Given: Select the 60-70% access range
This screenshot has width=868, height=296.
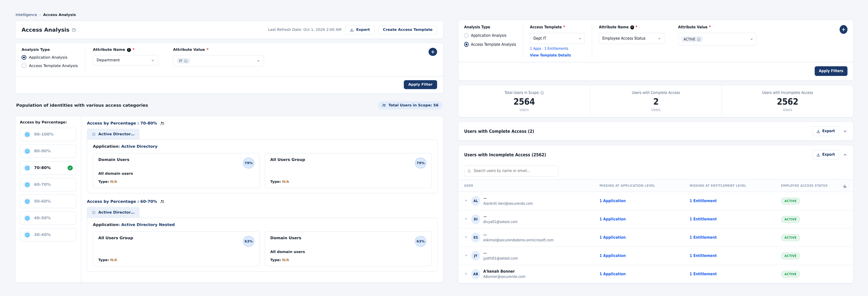Looking at the screenshot, I should (48, 185).
